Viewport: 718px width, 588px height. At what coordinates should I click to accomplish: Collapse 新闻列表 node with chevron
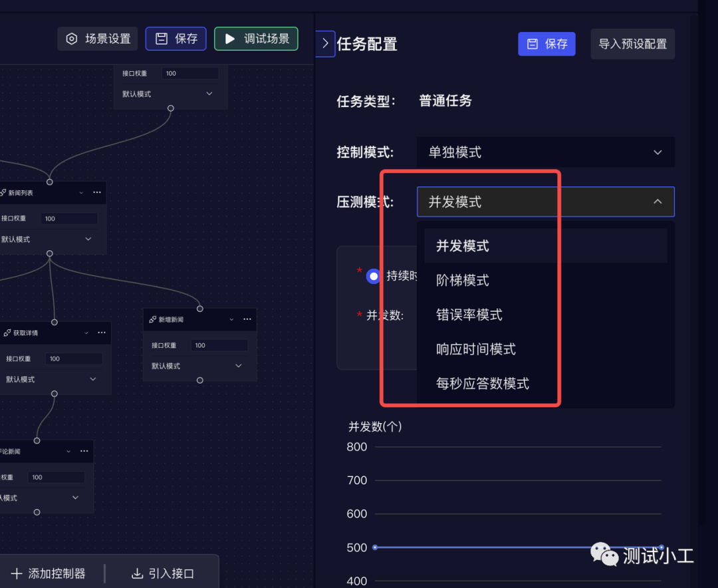[81, 192]
